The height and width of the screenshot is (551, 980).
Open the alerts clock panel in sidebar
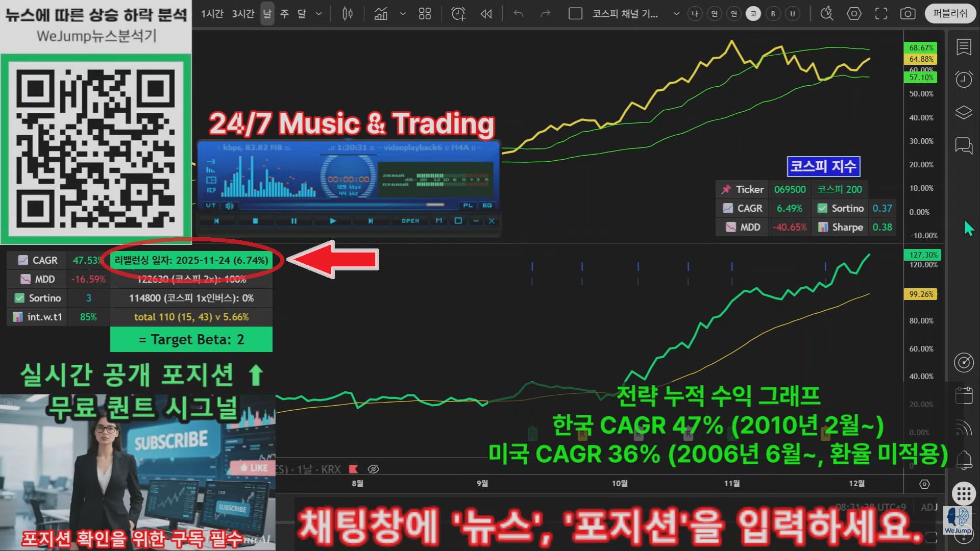pyautogui.click(x=964, y=79)
